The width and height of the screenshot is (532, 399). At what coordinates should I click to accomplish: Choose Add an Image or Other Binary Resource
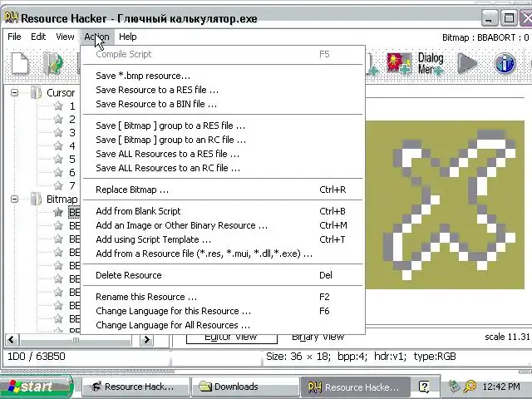[223, 225]
